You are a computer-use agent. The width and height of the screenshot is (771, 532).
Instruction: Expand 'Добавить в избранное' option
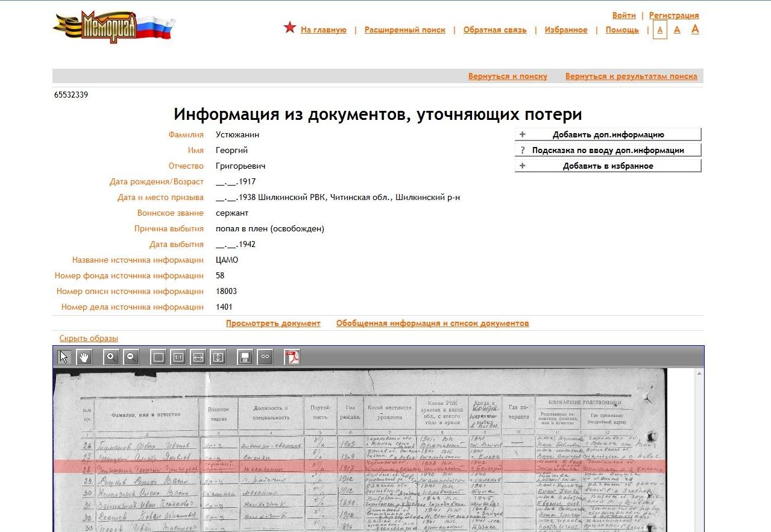[x=608, y=166]
